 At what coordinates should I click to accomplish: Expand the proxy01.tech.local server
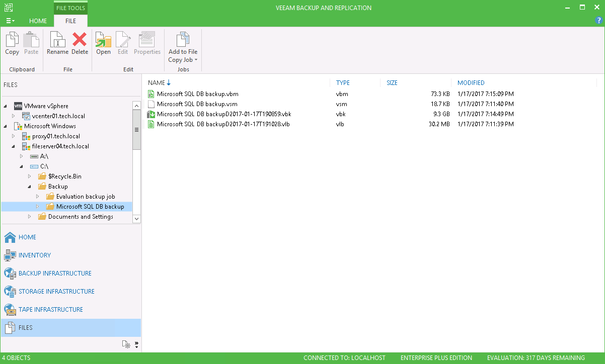pos(14,136)
